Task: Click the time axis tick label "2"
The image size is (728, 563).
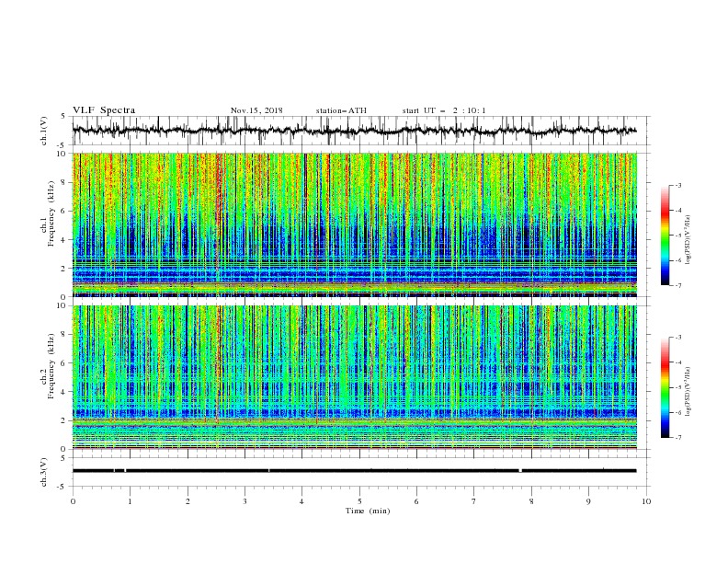Action: (188, 501)
